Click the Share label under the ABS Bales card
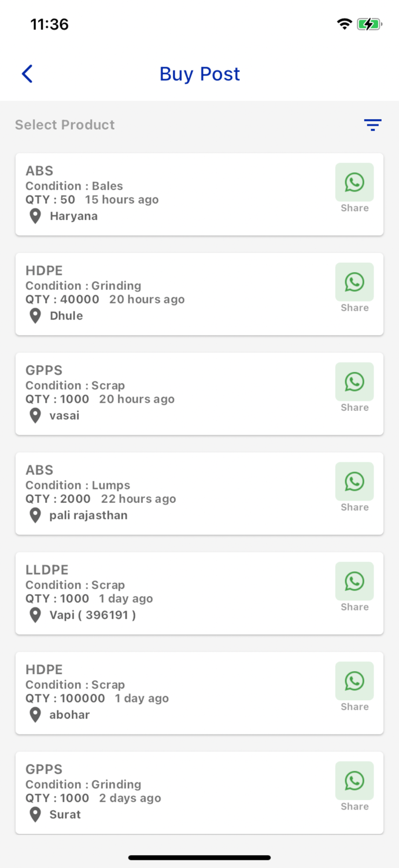 click(x=354, y=208)
